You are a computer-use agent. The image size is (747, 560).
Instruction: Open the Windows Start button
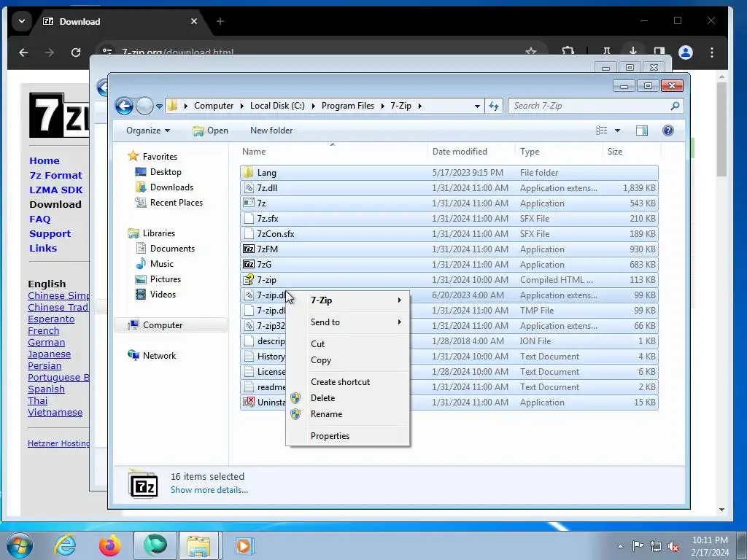(20, 545)
